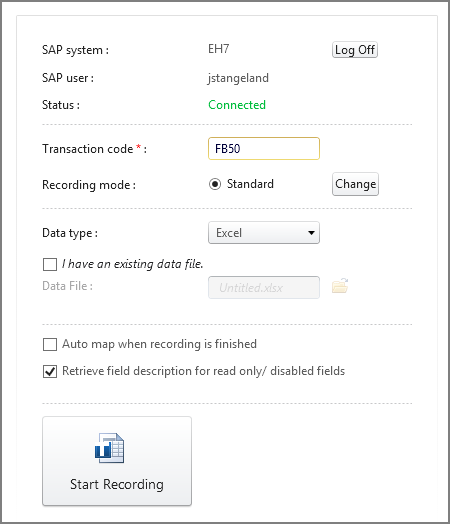Click the SAP user value jstangeland

[x=238, y=78]
